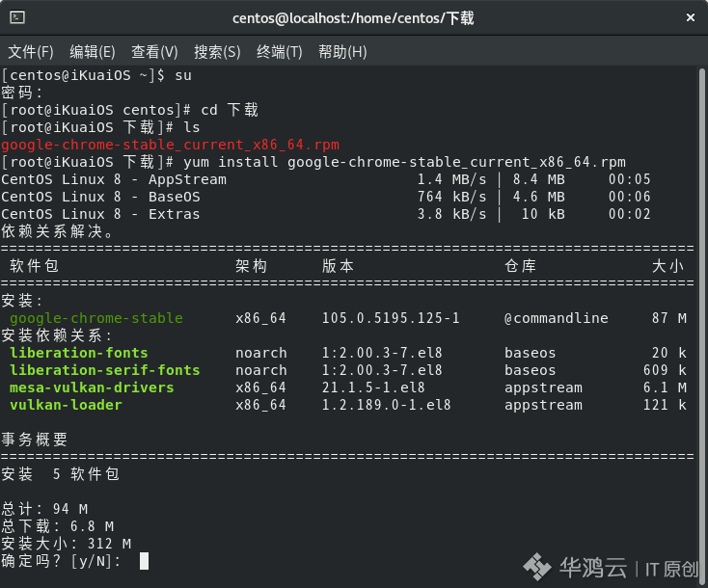Click the 架构 column header
This screenshot has height=588, width=708.
[x=251, y=266]
